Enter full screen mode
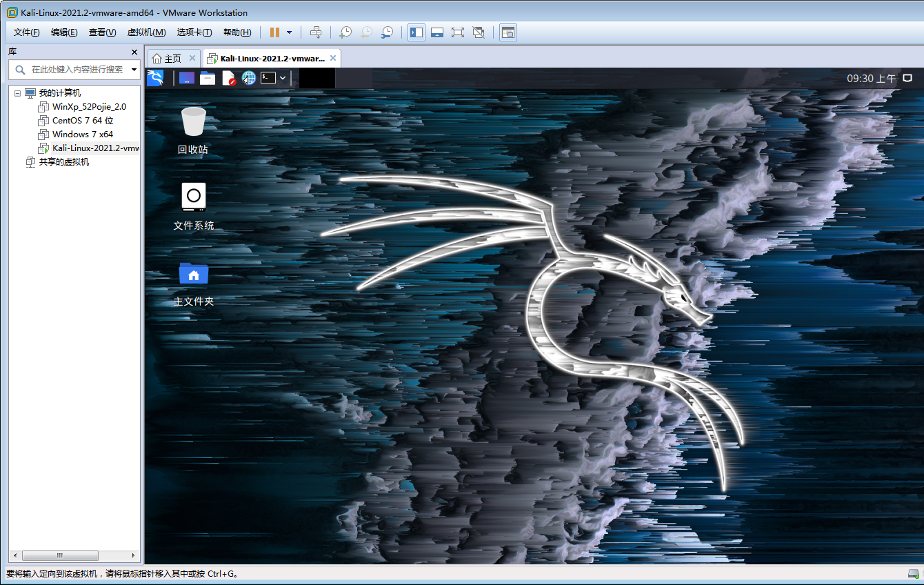Screen dimensions: 924x585 pyautogui.click(x=458, y=32)
